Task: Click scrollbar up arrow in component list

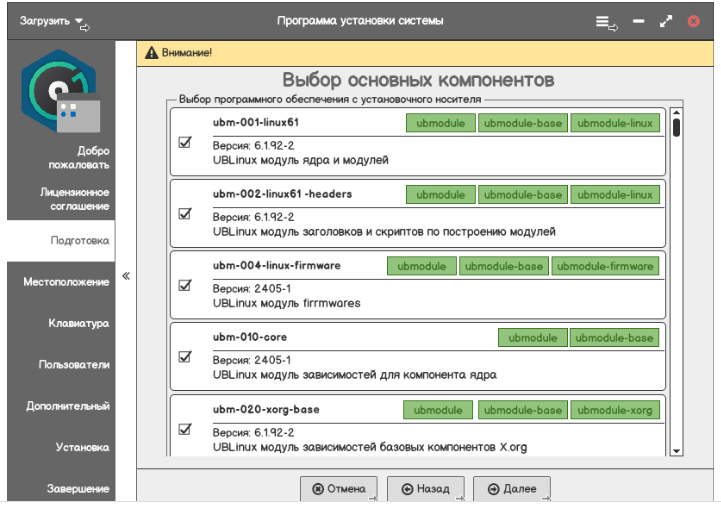Action: click(676, 113)
